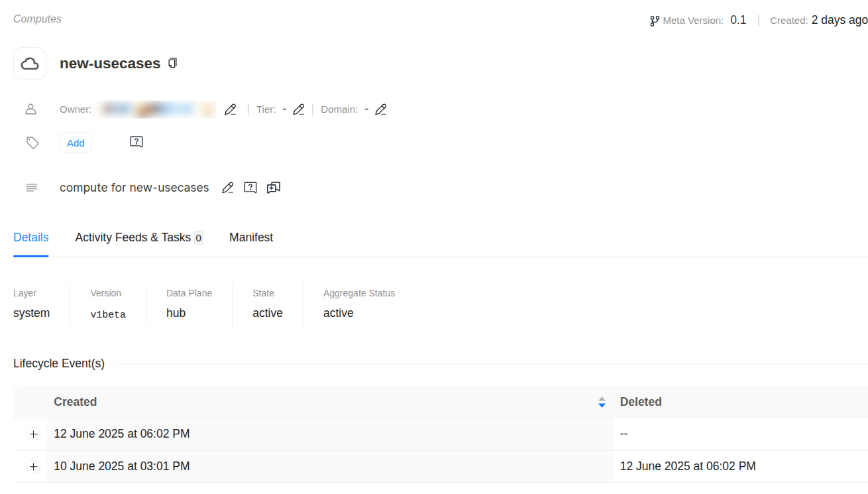The width and height of the screenshot is (868, 494).
Task: Click the Add tag button
Action: click(76, 143)
